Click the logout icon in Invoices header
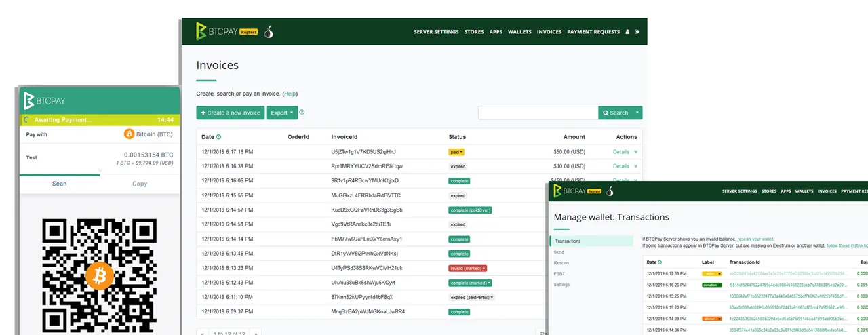The width and height of the screenshot is (868, 335). pyautogui.click(x=637, y=32)
